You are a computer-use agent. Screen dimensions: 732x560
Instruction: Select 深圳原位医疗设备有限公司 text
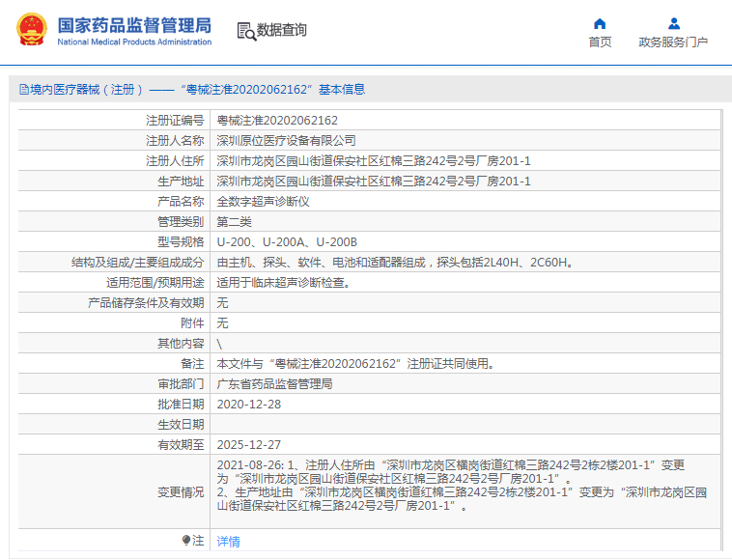point(286,140)
